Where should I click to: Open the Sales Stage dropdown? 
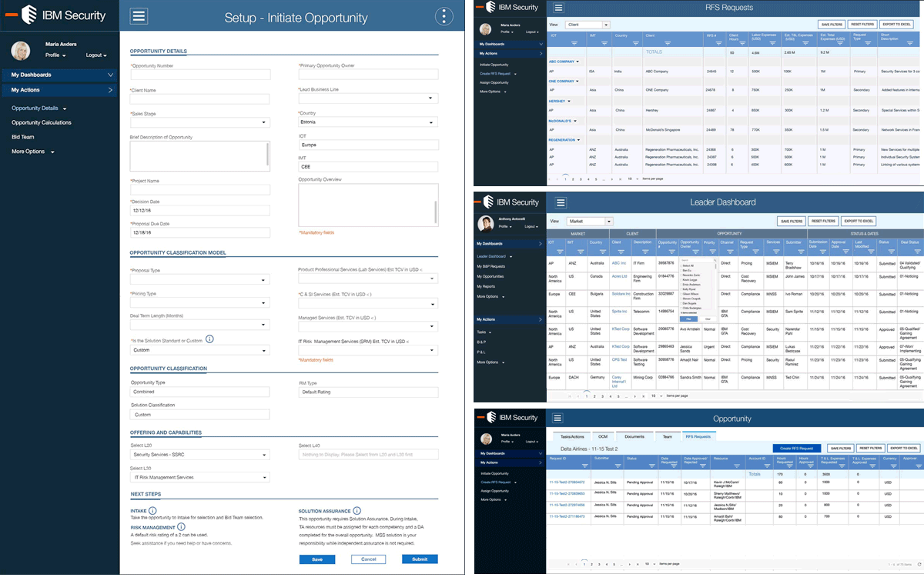200,122
